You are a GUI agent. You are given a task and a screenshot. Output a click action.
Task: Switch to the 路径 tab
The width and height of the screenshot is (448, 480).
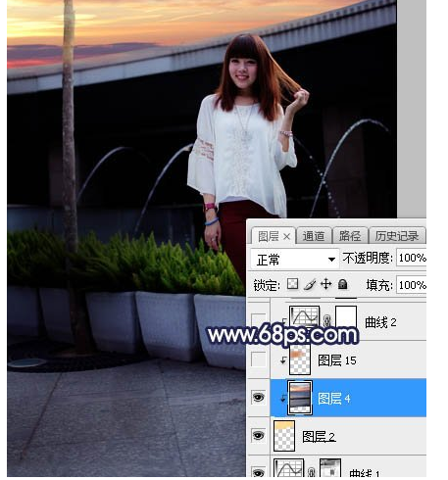pos(350,236)
